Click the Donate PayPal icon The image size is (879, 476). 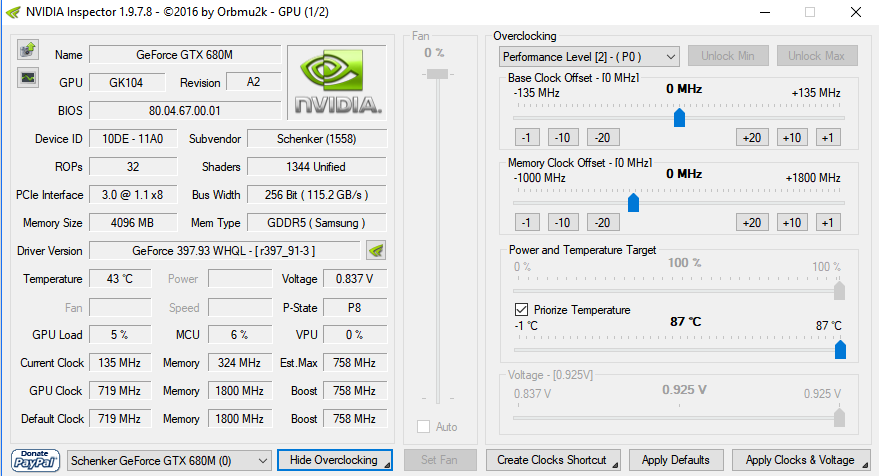(x=35, y=461)
